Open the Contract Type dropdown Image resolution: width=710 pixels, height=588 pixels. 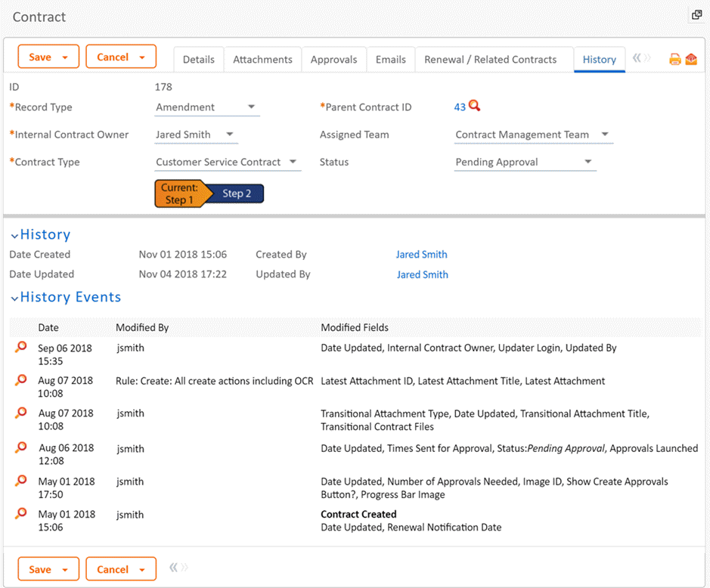tap(293, 162)
